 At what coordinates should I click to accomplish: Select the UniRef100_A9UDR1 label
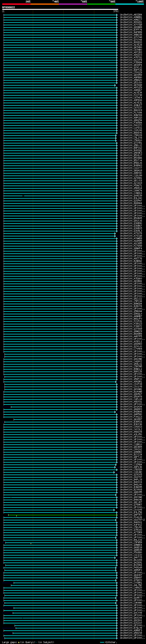pyautogui.click(x=131, y=382)
